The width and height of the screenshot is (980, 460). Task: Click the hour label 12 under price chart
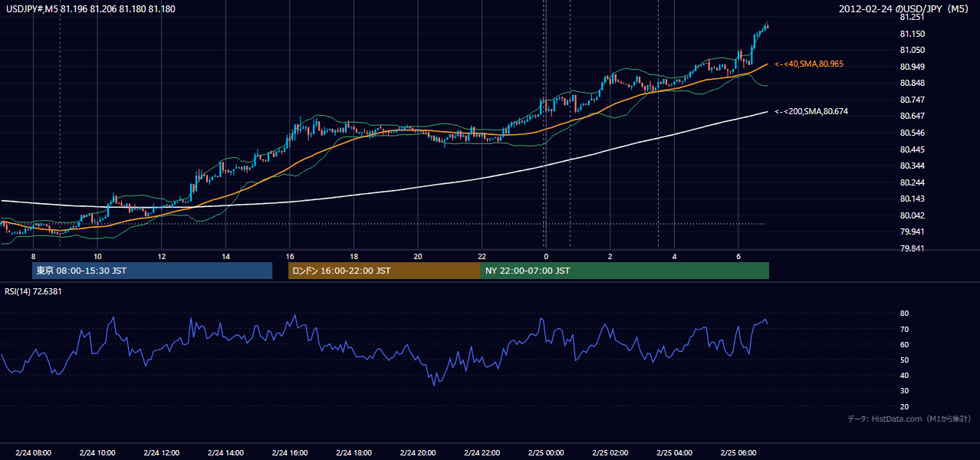click(x=161, y=256)
